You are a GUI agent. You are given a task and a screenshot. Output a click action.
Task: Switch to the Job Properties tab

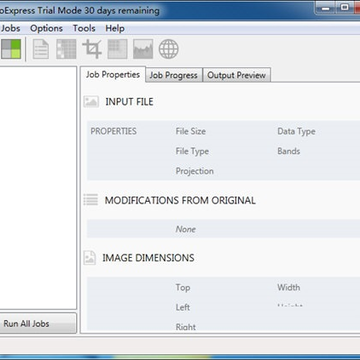(113, 75)
